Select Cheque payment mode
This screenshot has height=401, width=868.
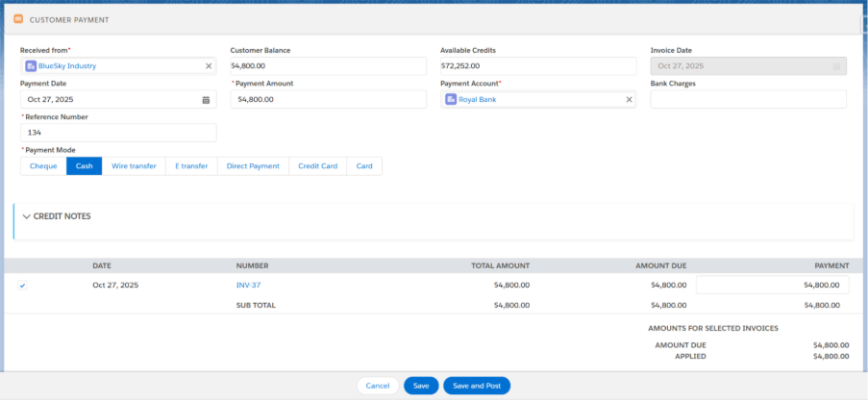point(43,166)
